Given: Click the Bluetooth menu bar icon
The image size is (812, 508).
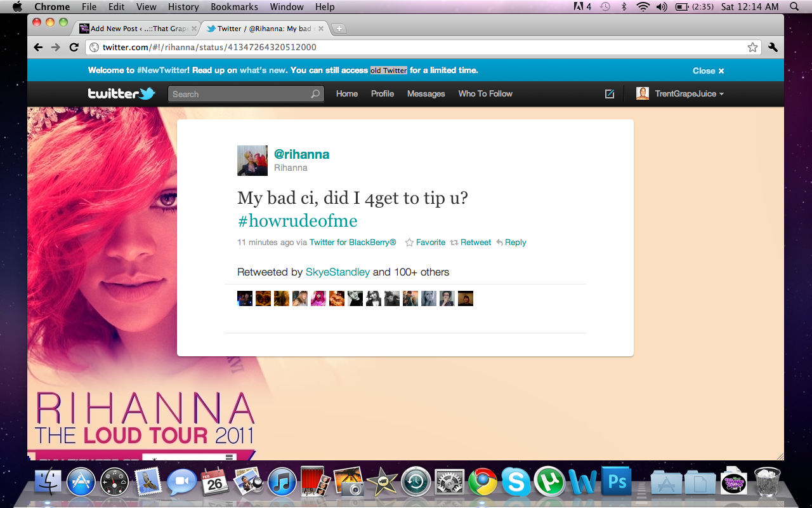Looking at the screenshot, I should coord(624,7).
